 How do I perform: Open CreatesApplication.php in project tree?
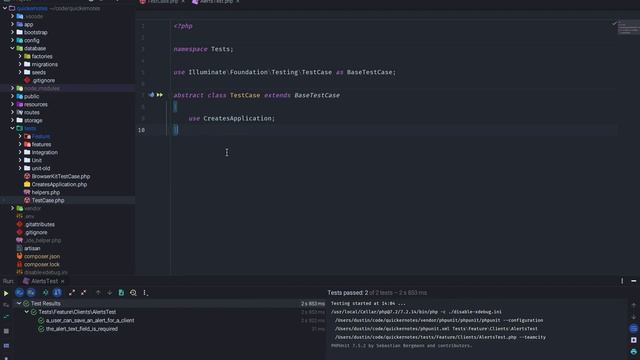tap(59, 184)
